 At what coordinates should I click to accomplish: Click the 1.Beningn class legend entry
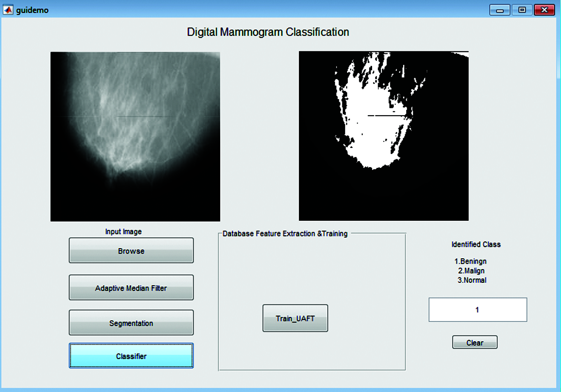pos(470,261)
